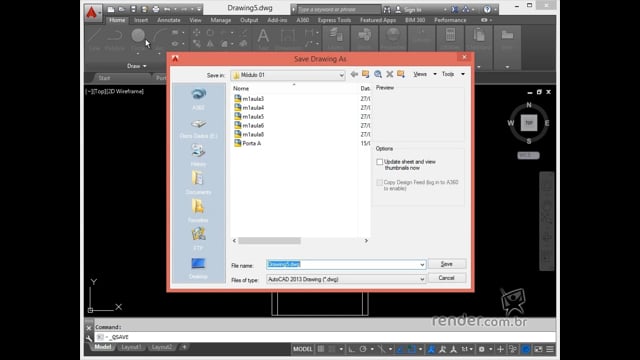Viewport: 640px width, 360px height.
Task: Click the scroll right arrow of the file list
Action: (x=366, y=241)
